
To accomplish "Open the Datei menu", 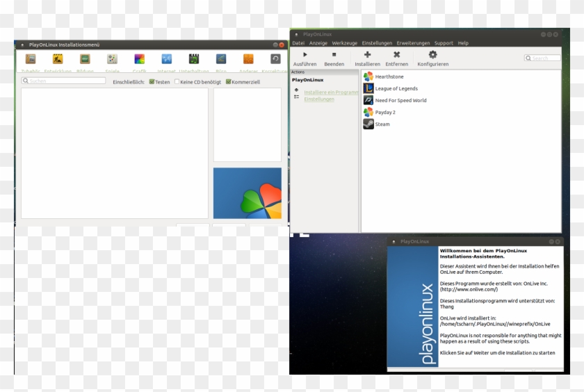I will pyautogui.click(x=298, y=43).
